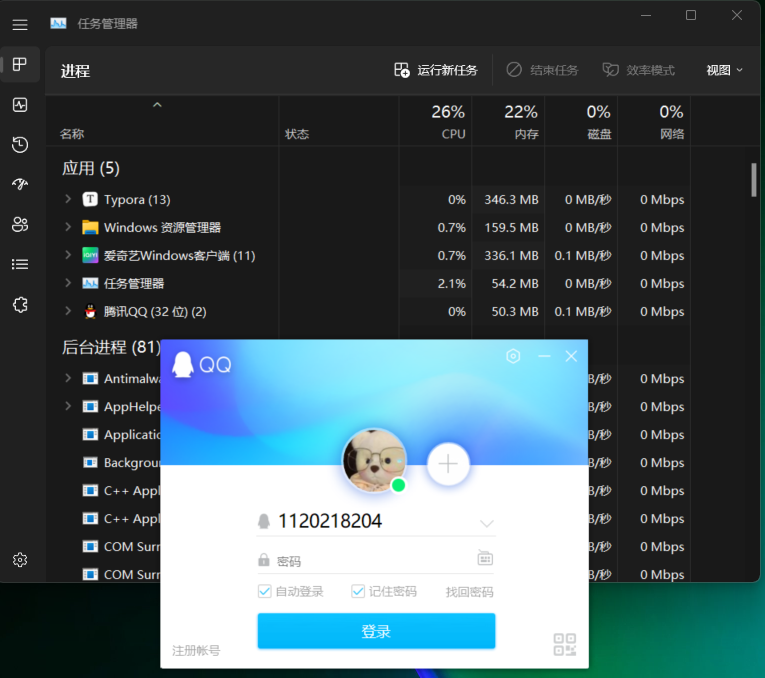The image size is (765, 678).
Task: Click the QQ account avatar picture
Action: pyautogui.click(x=374, y=460)
